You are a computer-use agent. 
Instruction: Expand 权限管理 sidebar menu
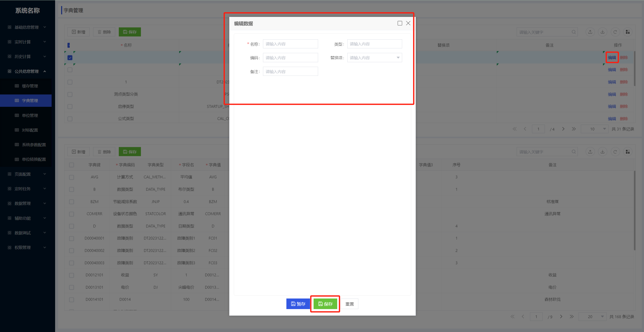(x=27, y=247)
